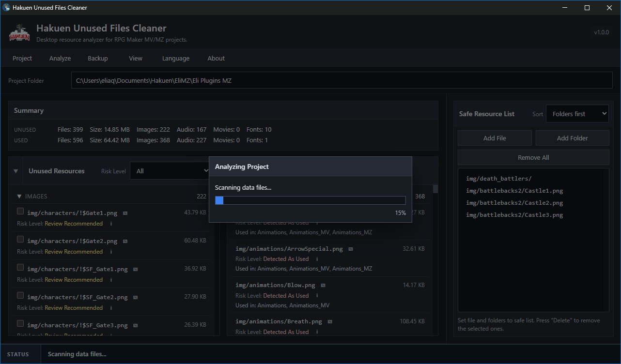Open the View menu
Viewport: 621px width, 364px height.
pos(136,58)
